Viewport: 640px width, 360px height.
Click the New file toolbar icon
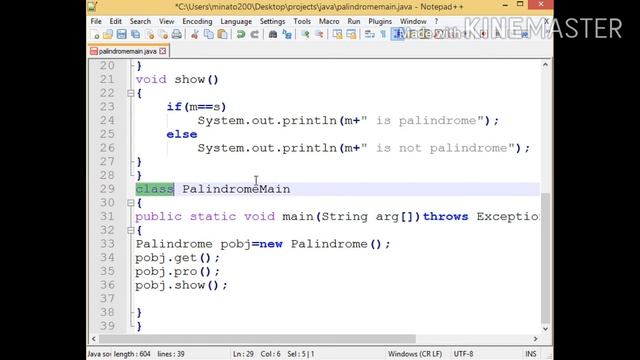click(95, 35)
